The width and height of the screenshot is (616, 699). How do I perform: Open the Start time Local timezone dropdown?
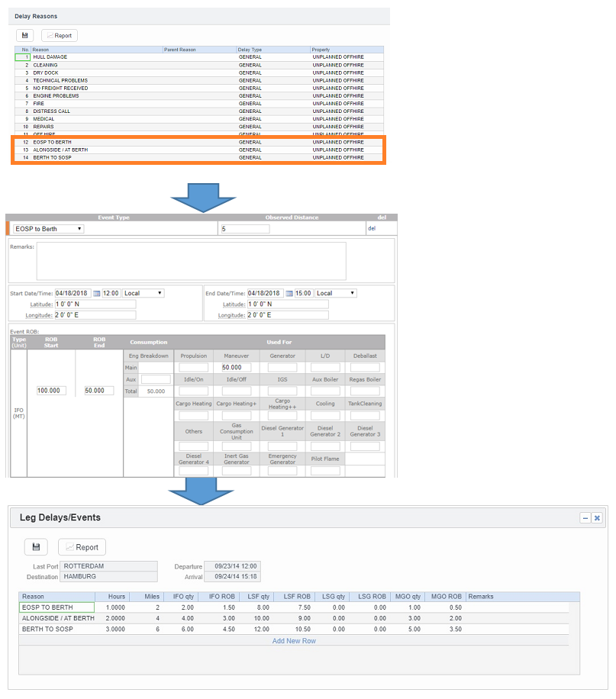pos(143,293)
